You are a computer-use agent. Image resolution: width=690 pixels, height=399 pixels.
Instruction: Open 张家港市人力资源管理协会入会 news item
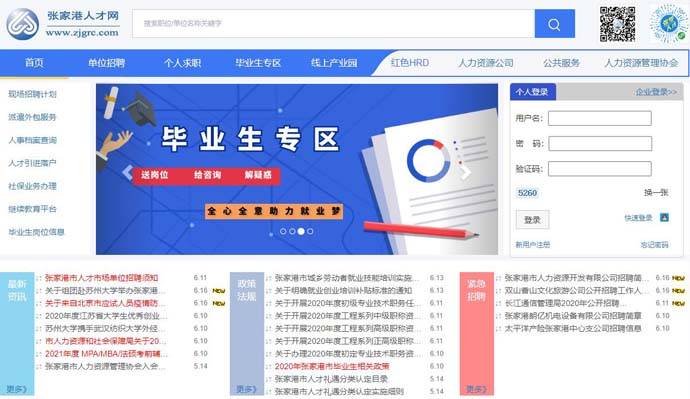105,366
